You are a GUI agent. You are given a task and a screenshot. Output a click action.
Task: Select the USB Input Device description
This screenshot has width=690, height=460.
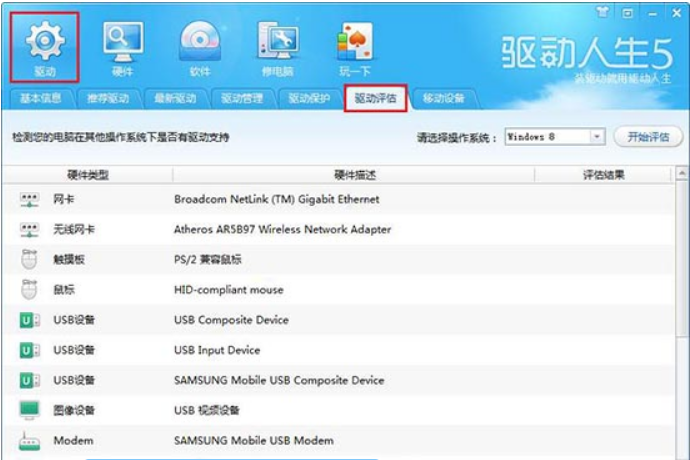[217, 350]
